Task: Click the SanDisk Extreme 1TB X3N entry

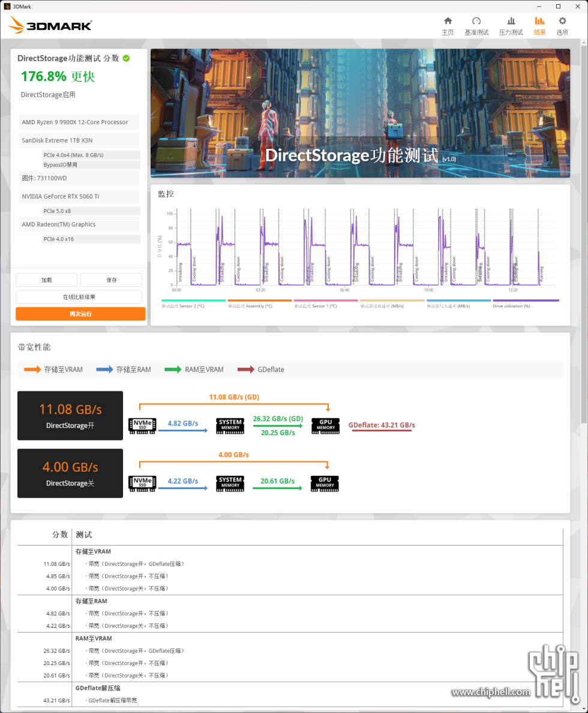Action: click(x=79, y=140)
